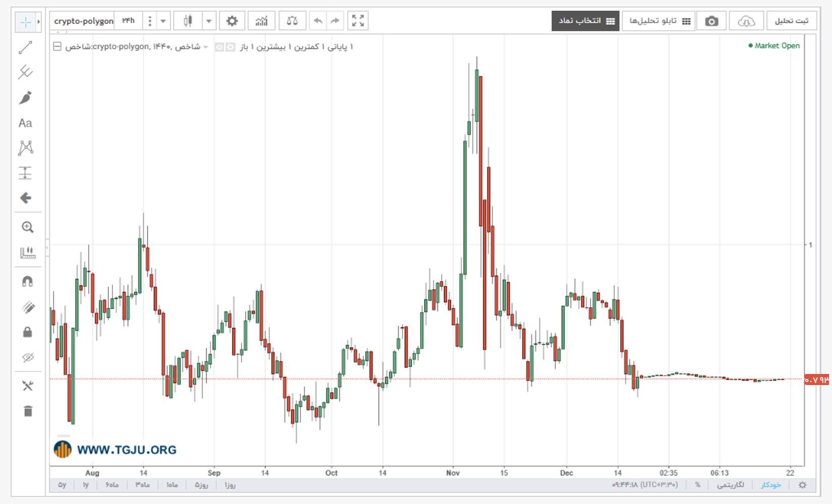This screenshot has height=504, width=832.
Task: Select the ruler measure tool
Action: [x=28, y=253]
